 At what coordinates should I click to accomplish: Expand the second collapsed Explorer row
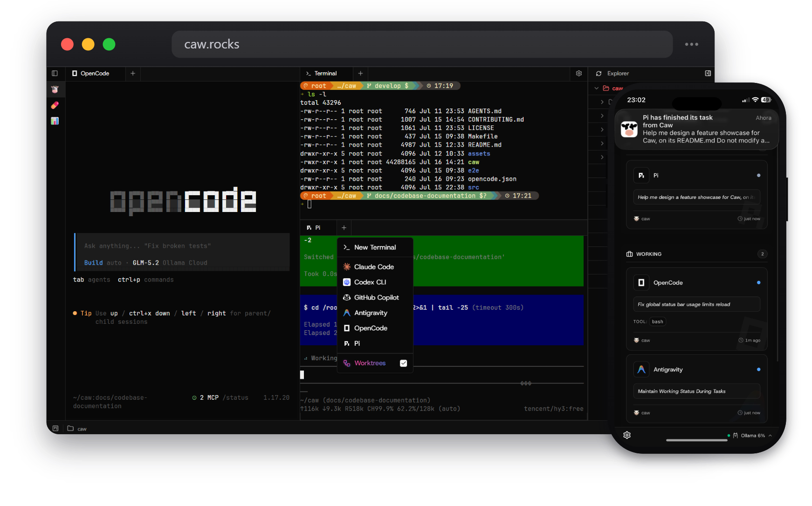[602, 116]
